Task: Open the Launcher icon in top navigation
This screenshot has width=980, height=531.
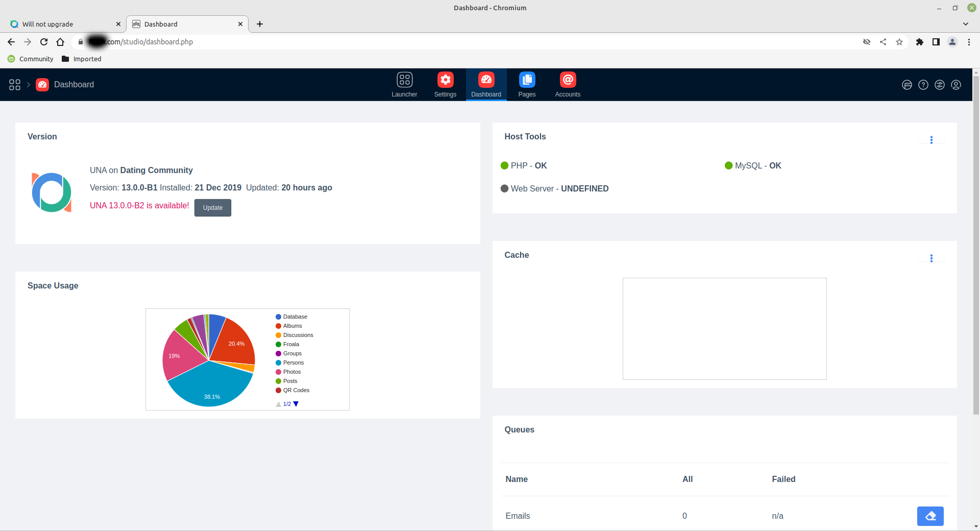Action: [404, 84]
